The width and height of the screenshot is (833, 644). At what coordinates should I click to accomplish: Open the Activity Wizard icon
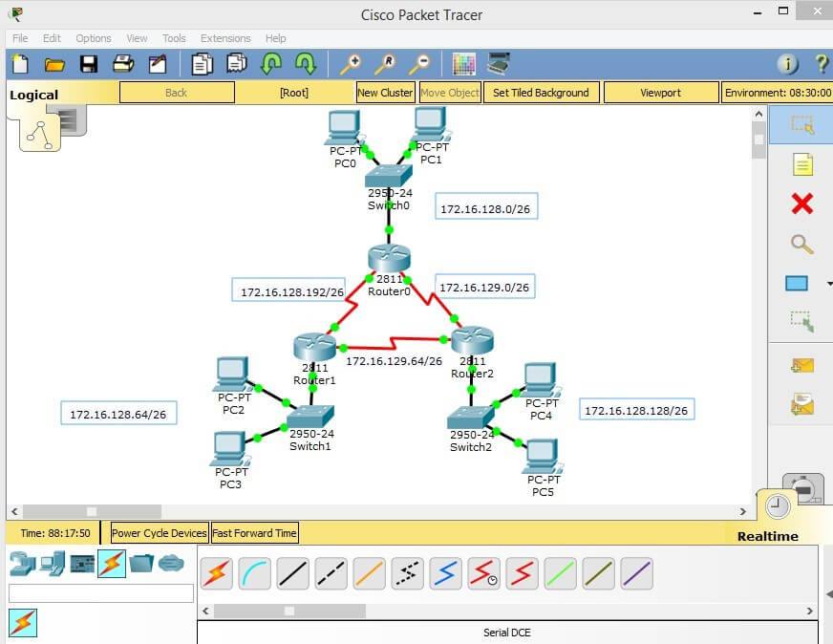[158, 64]
